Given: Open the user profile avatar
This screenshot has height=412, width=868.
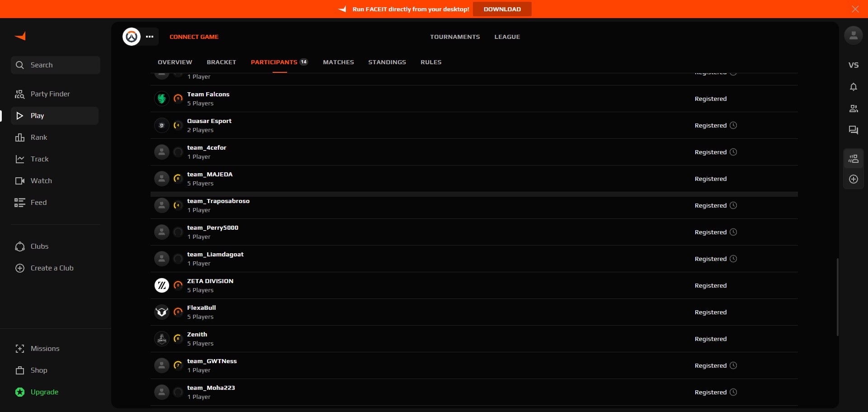Looking at the screenshot, I should pos(853,36).
